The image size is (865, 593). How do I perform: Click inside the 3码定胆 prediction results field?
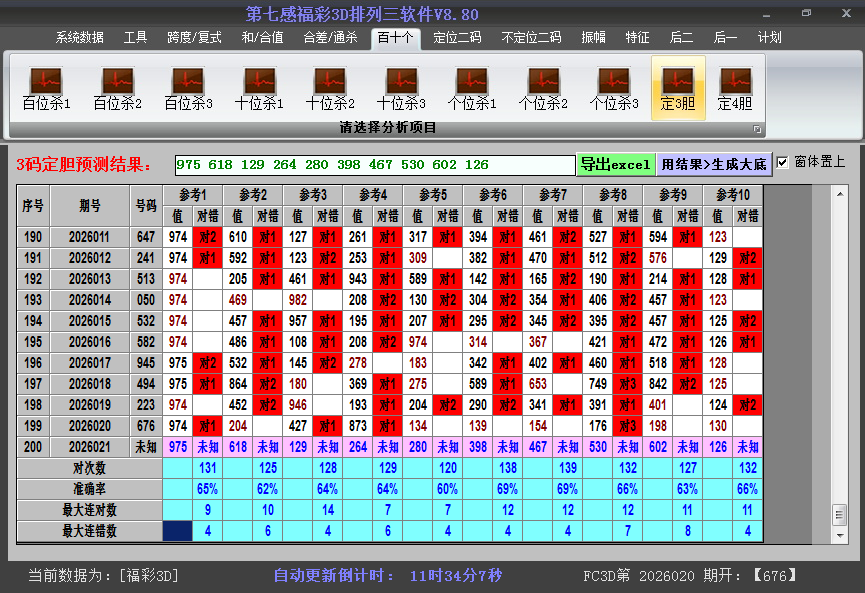click(374, 165)
